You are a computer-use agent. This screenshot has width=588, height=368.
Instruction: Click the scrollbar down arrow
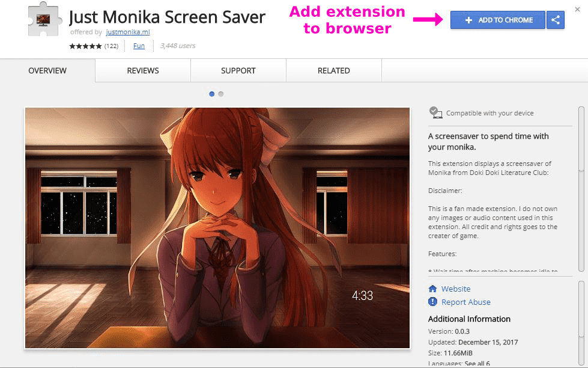[x=582, y=363]
